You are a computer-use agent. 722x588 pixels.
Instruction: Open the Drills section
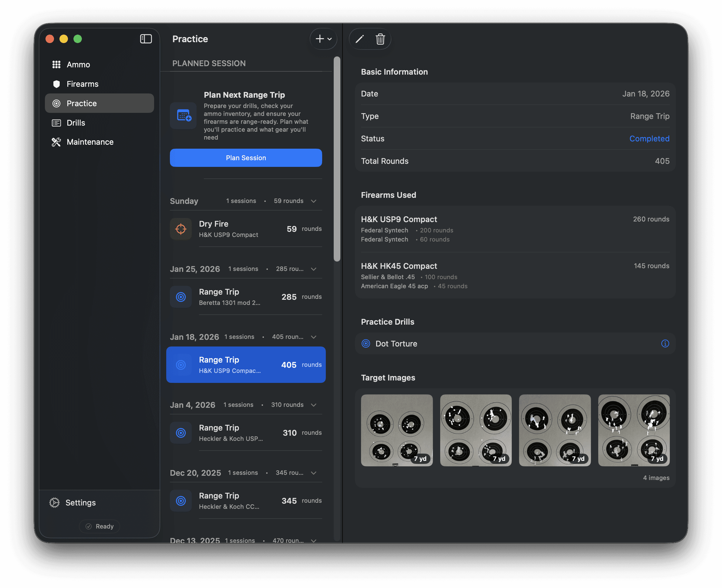tap(76, 123)
